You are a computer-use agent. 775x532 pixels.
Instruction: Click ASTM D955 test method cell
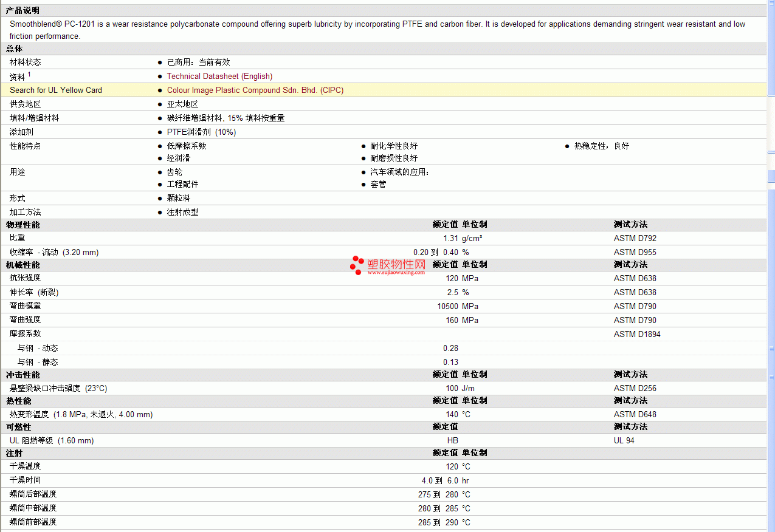pos(635,252)
